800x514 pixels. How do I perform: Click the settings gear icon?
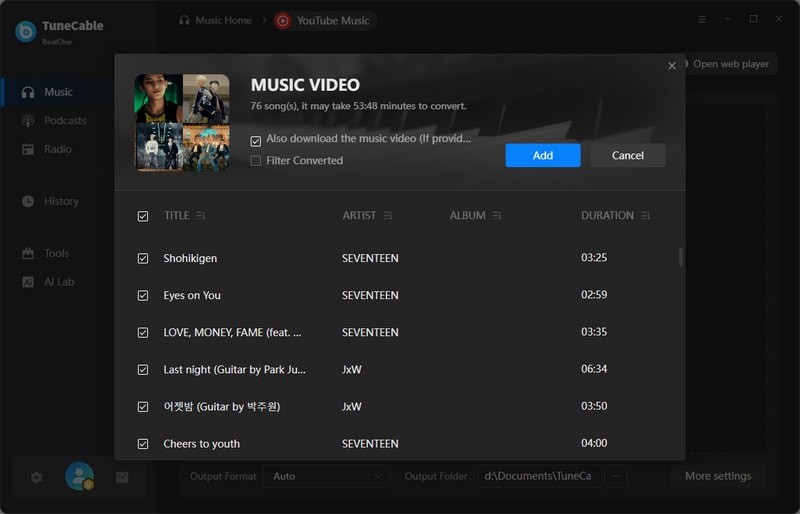tap(37, 477)
